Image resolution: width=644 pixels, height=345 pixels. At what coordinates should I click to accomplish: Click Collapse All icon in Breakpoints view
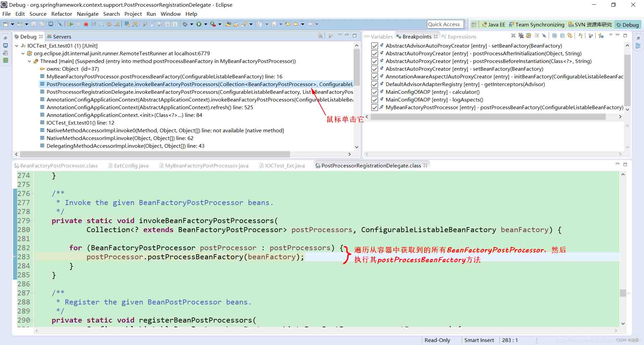(562, 36)
